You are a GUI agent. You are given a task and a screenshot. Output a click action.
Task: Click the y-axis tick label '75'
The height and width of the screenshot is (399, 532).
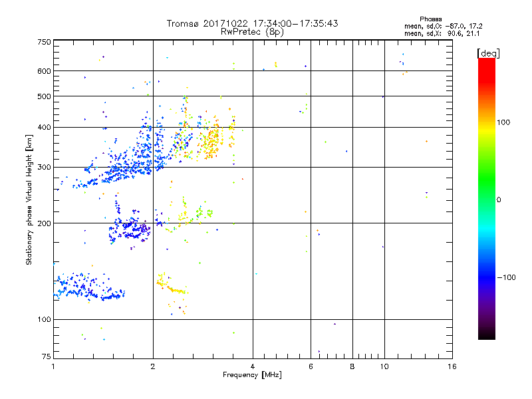coord(47,356)
